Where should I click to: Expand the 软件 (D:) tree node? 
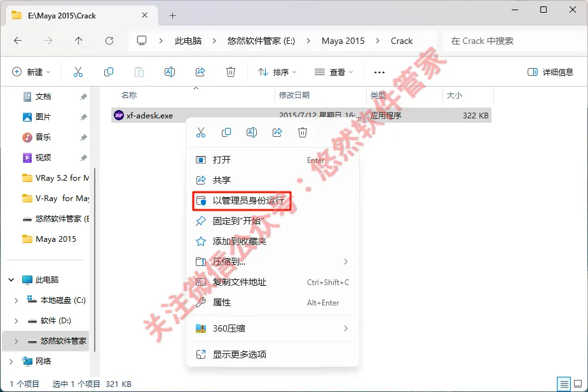click(x=16, y=321)
